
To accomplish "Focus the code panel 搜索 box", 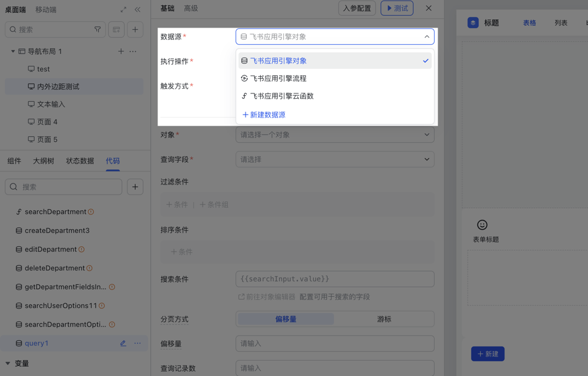I will 63,187.
